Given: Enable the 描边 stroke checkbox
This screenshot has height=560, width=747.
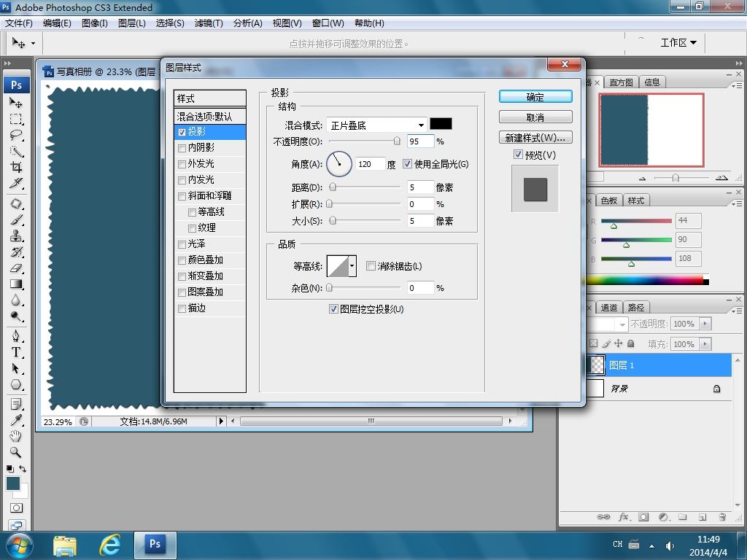Looking at the screenshot, I should coord(182,308).
